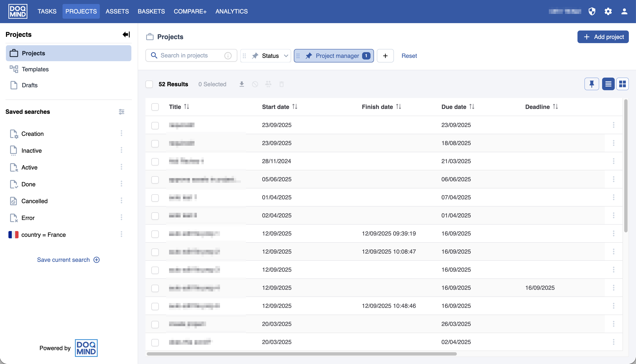Check the row with start date 01/04/2025

tap(155, 198)
